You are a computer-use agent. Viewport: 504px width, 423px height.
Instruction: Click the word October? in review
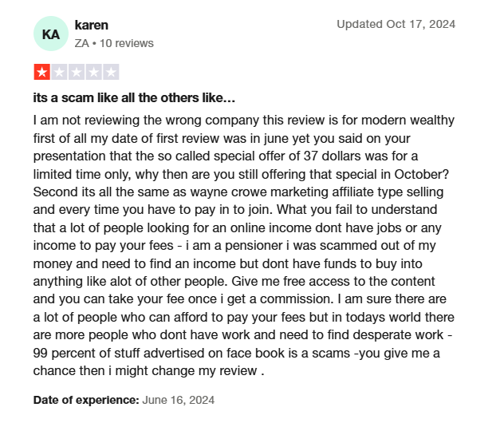coord(421,174)
